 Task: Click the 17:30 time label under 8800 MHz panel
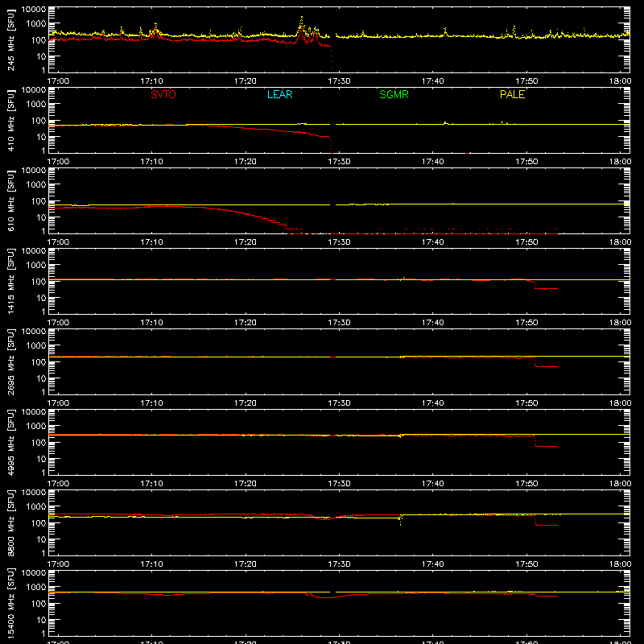339,564
